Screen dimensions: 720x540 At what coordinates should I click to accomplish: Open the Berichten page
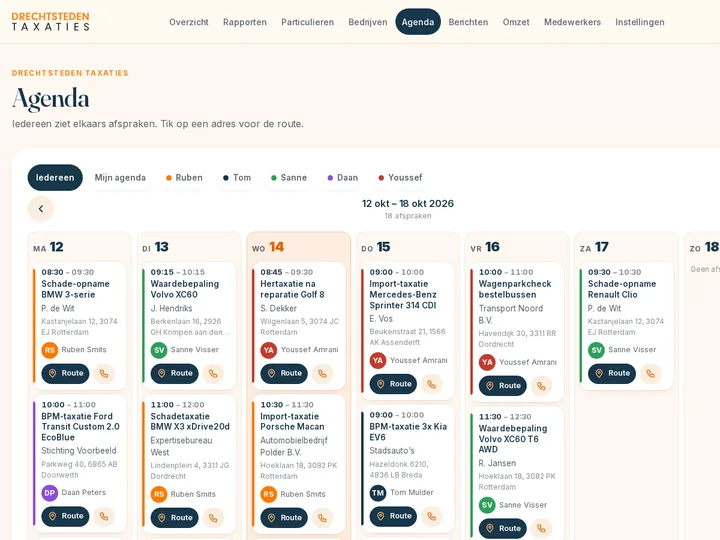click(468, 22)
